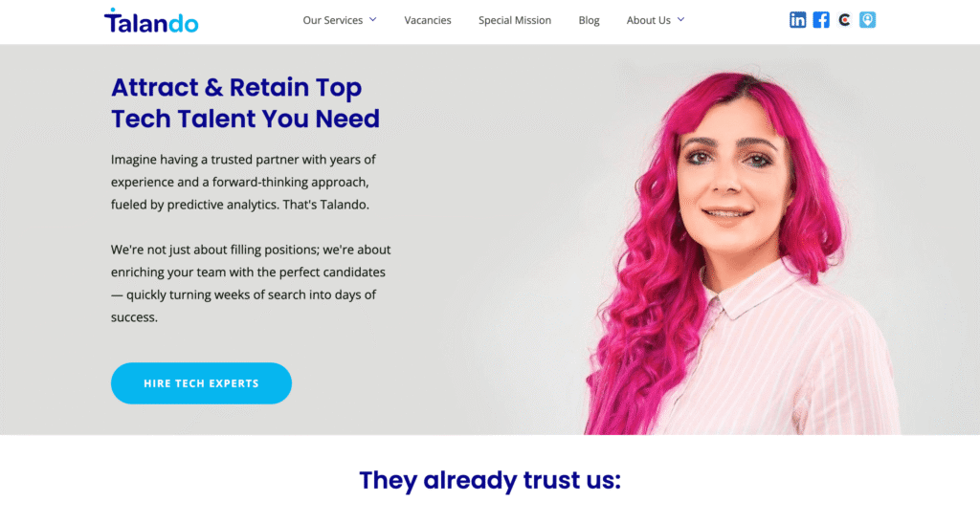Open the Facebook social icon
Screen dimensions: 980x523
pyautogui.click(x=821, y=20)
